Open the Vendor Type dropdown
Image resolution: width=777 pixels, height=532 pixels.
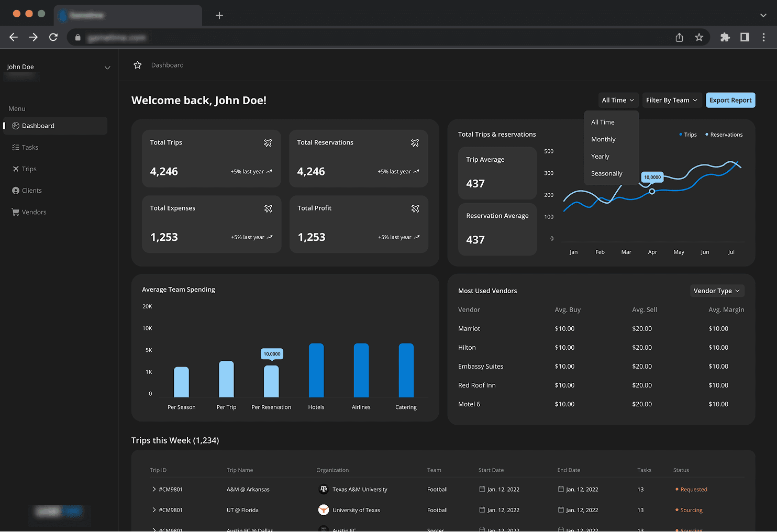(717, 291)
